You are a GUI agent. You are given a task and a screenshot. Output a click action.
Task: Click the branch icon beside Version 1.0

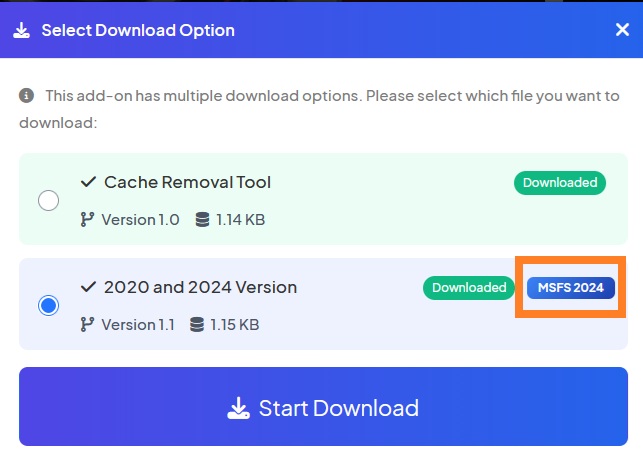[87, 220]
